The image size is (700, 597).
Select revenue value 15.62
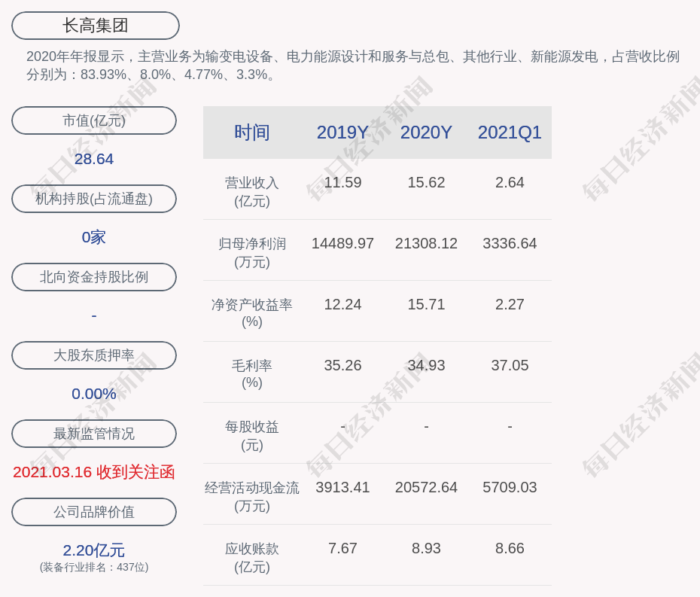(x=426, y=183)
